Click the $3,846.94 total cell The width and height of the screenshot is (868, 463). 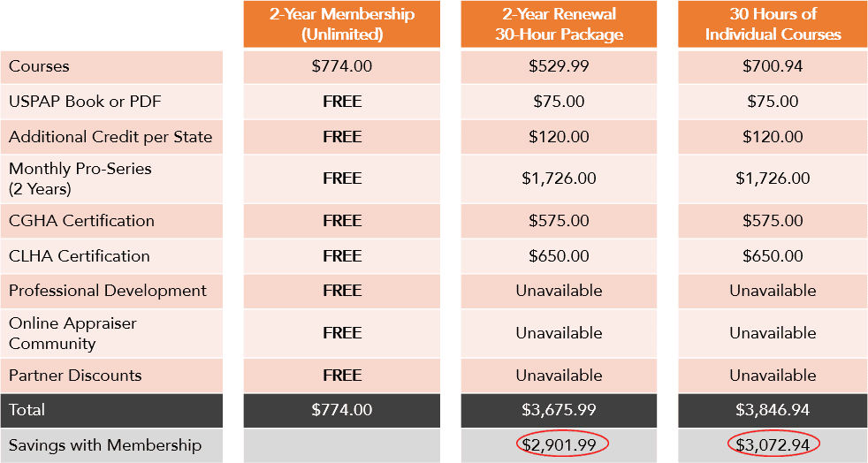pyautogui.click(x=773, y=410)
